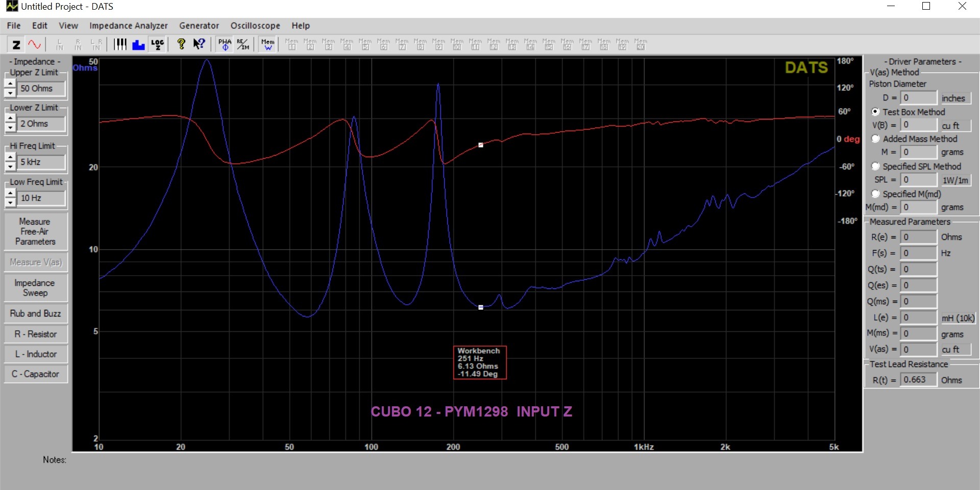980x490 pixels.
Task: Toggle the vertical bars display icon
Action: point(120,44)
